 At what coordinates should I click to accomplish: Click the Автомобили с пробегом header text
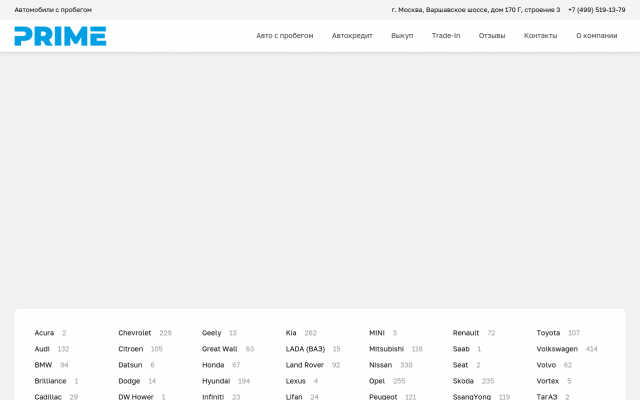point(53,9)
